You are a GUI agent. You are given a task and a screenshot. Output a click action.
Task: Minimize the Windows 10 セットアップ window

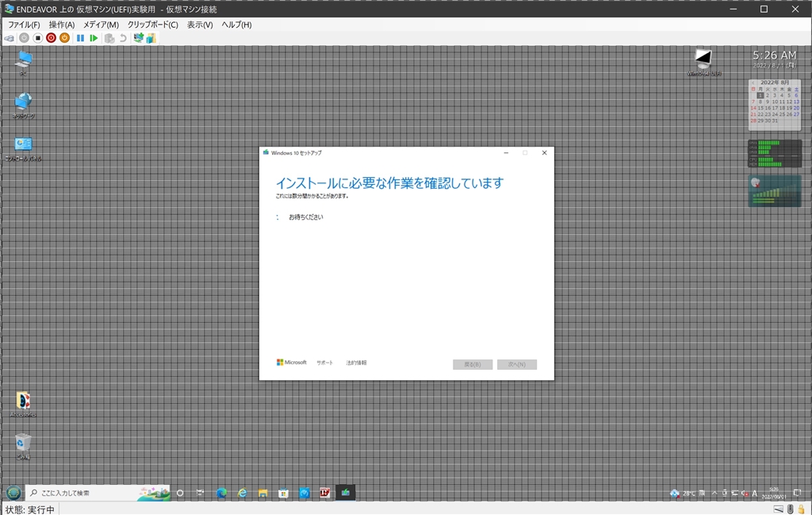[506, 153]
